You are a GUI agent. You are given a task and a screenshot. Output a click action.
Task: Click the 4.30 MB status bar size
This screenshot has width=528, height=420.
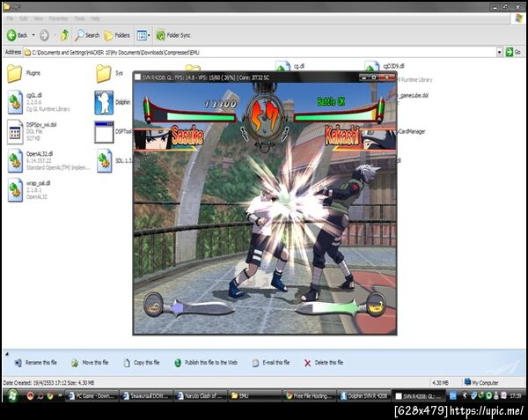(440, 383)
